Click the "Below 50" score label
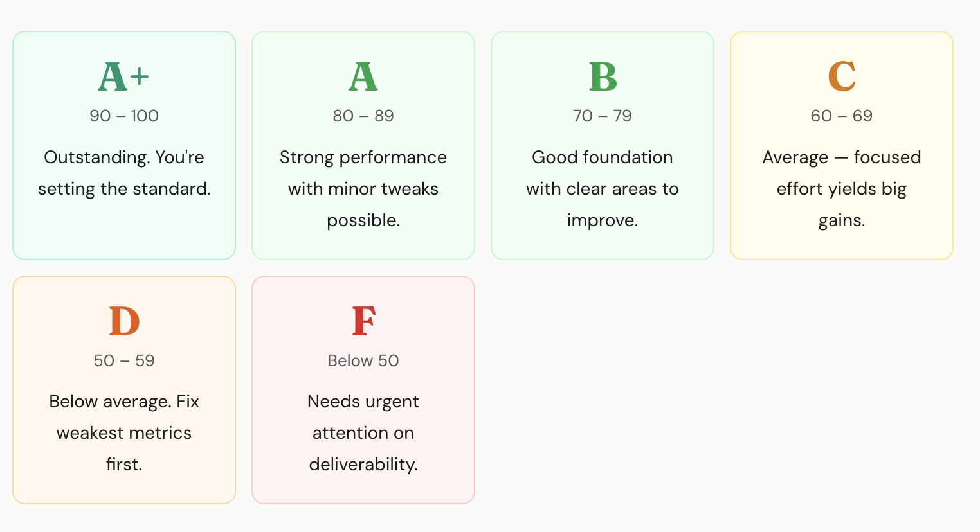Viewport: 980px width, 532px height. [x=363, y=360]
